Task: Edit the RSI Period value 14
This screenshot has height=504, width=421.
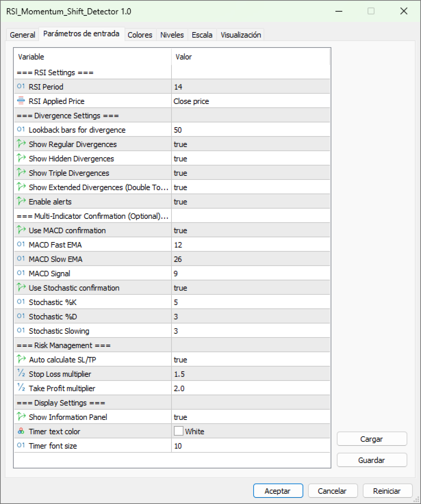Action: (x=251, y=87)
